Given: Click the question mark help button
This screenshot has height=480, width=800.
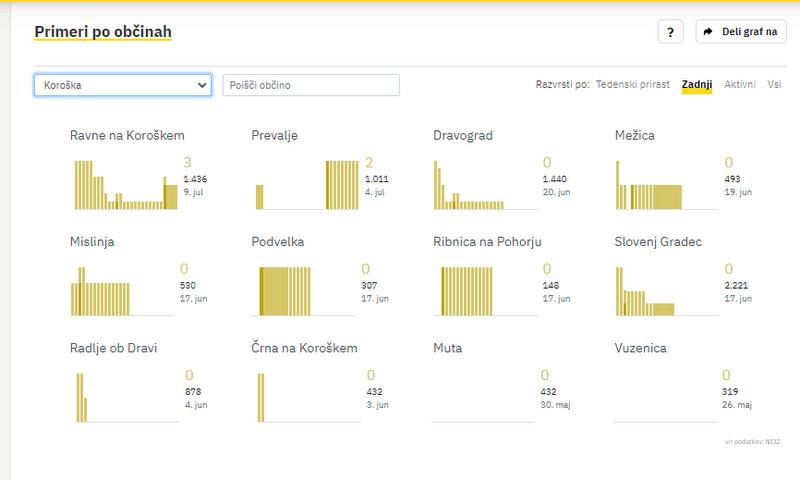Looking at the screenshot, I should [x=670, y=32].
